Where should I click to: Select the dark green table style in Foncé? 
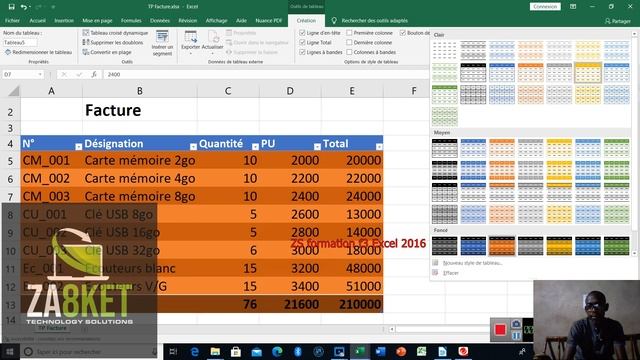click(x=616, y=246)
